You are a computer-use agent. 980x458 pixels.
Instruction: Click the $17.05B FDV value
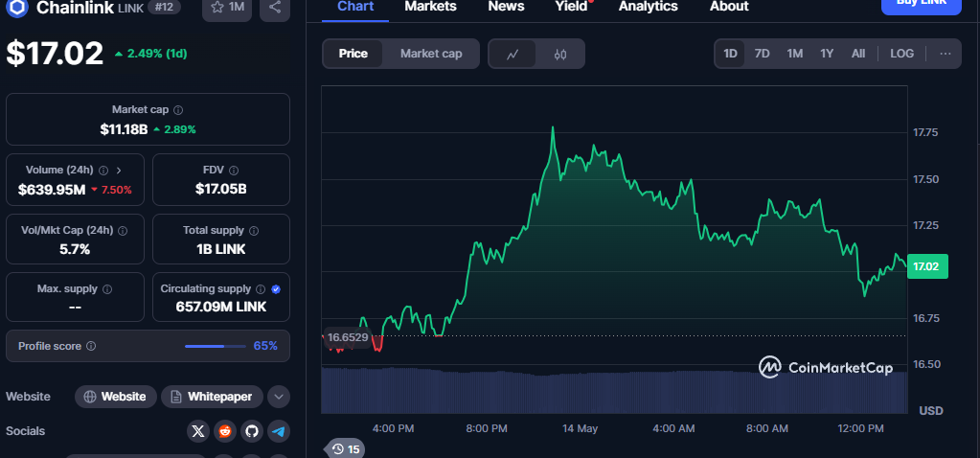click(x=220, y=190)
